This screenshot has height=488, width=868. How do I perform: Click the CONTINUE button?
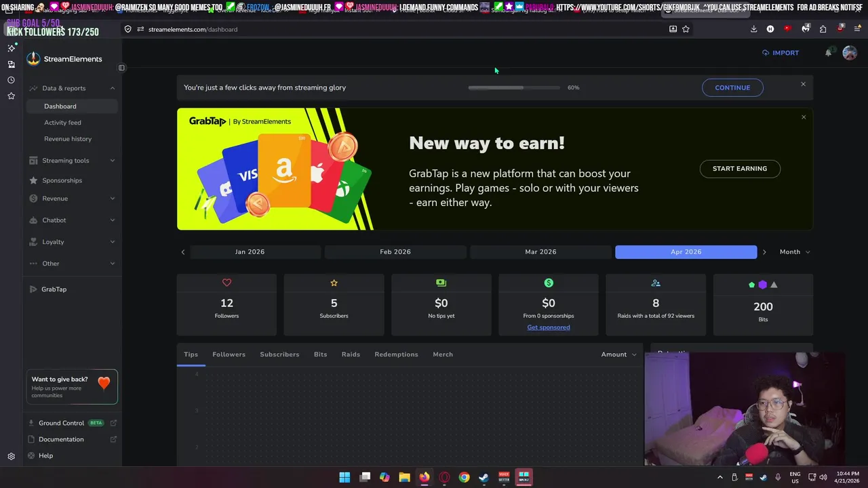click(732, 87)
